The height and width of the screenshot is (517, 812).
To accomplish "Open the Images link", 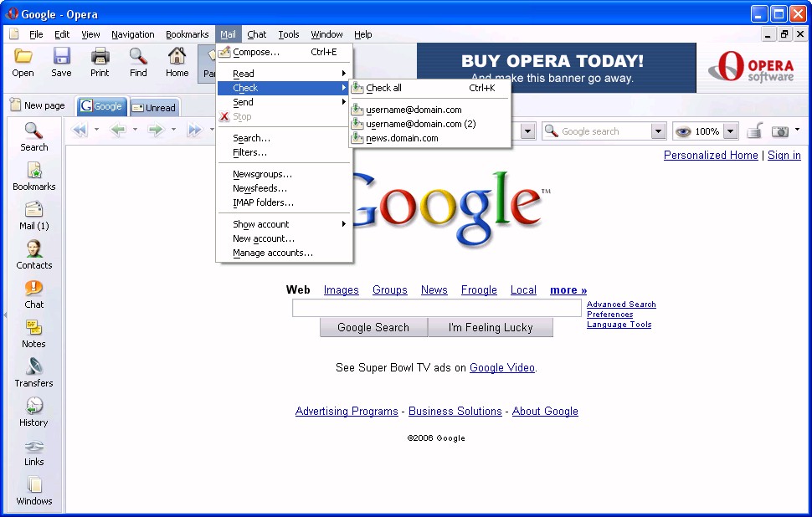I will click(342, 289).
